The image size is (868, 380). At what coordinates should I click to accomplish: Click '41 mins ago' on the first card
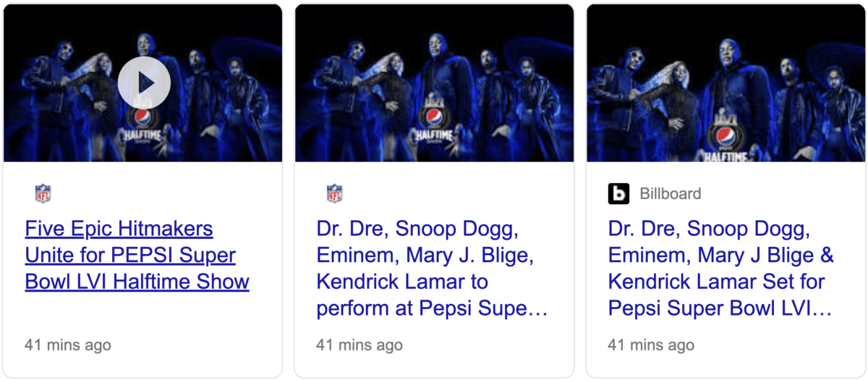(x=68, y=345)
